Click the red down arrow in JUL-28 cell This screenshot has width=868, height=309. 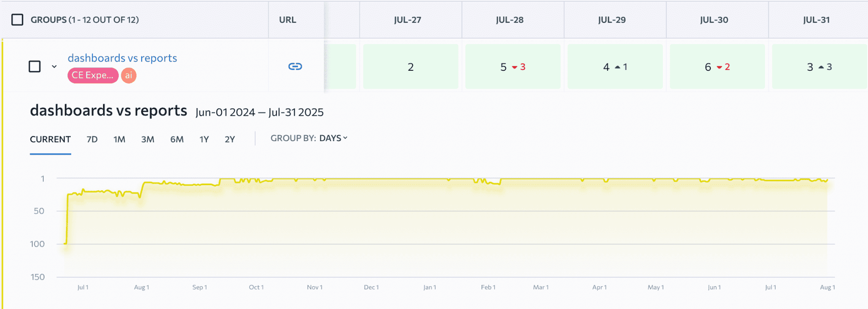pos(515,67)
